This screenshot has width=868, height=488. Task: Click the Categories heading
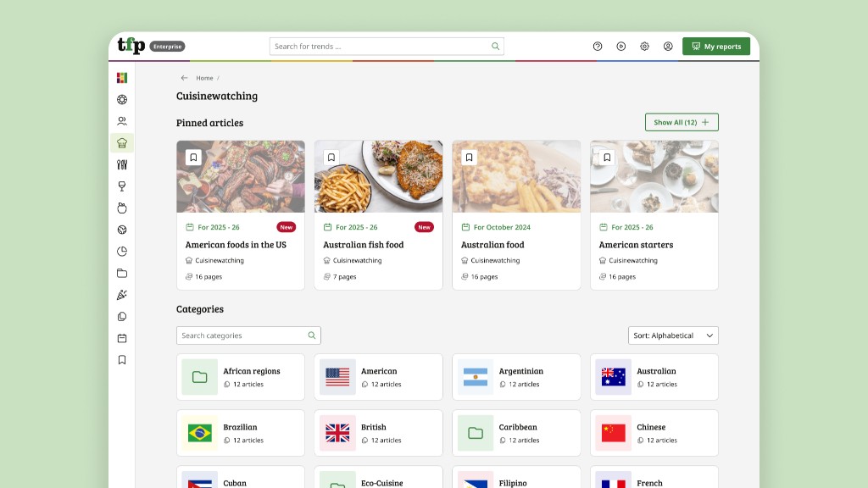click(x=200, y=309)
